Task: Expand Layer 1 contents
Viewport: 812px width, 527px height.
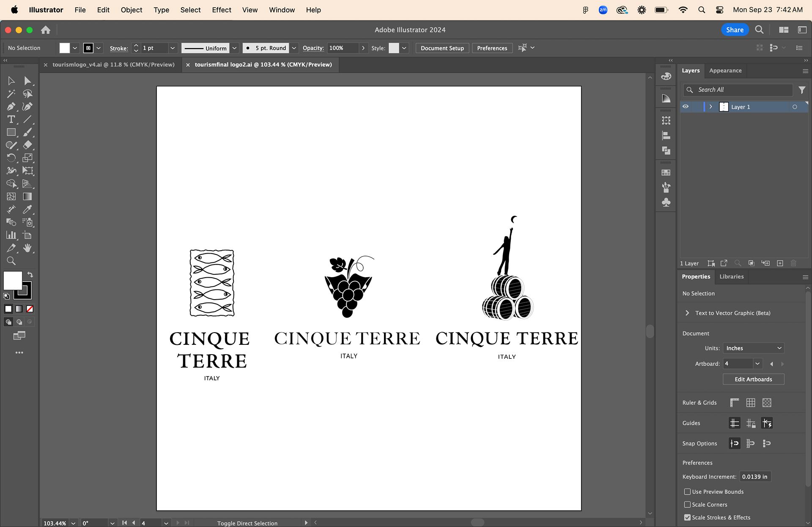Action: coord(711,107)
